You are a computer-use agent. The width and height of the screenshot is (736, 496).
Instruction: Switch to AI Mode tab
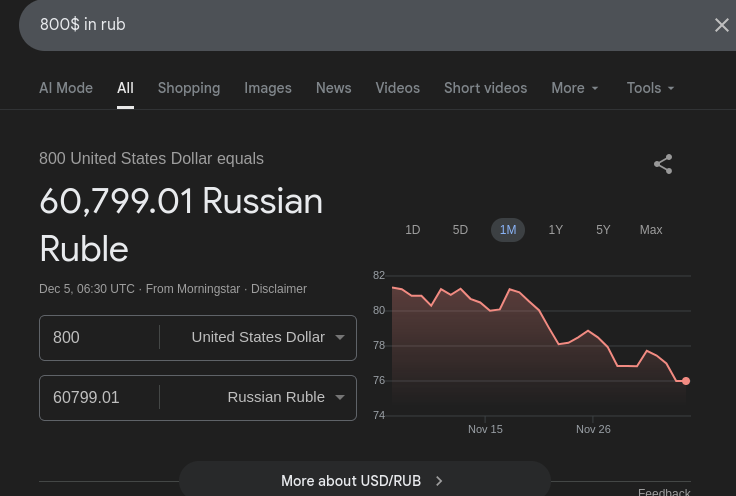click(66, 88)
